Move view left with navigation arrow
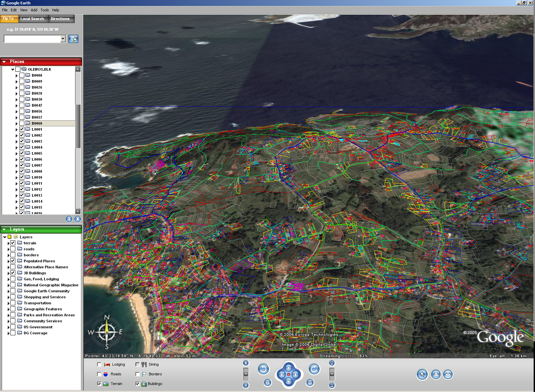This screenshot has height=392, width=535. [x=282, y=374]
